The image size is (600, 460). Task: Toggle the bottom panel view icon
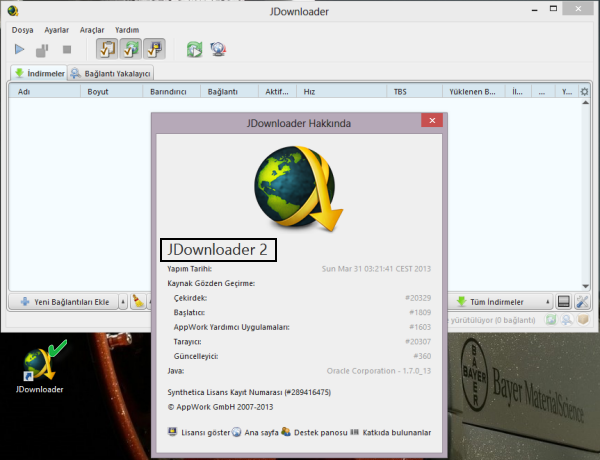click(564, 302)
